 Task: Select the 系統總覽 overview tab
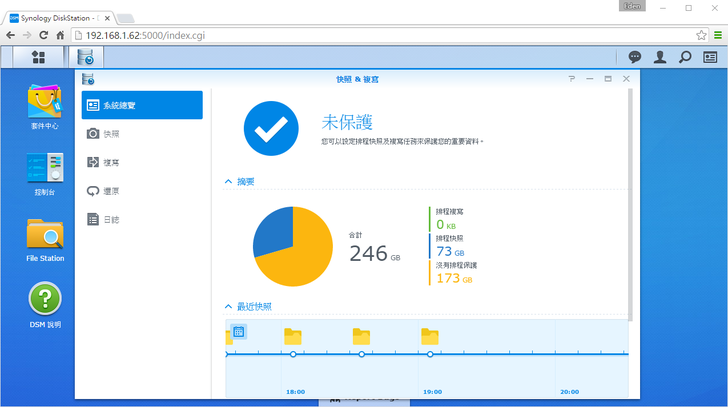142,104
